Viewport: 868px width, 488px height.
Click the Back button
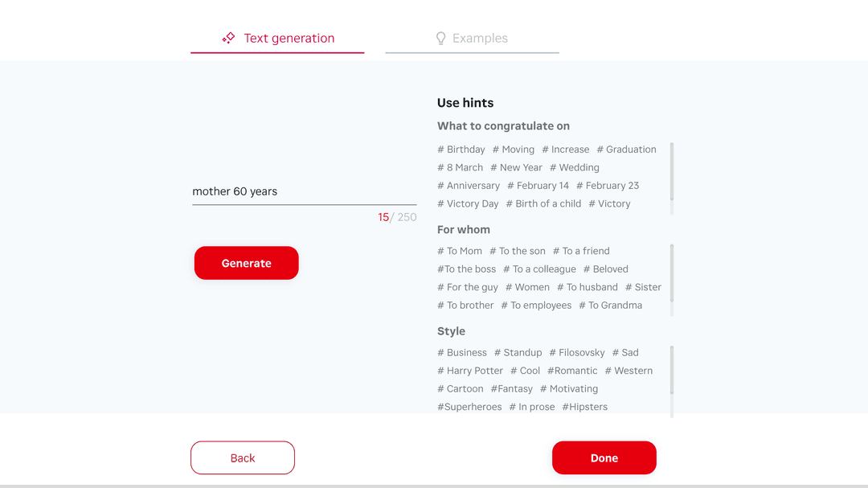pos(242,457)
